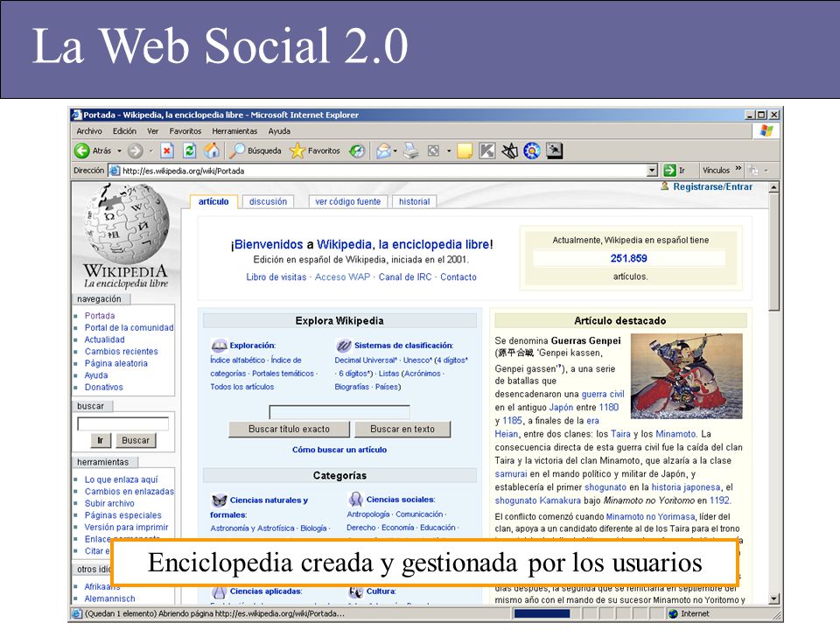Open the Favoritos star toolbar button
The width and height of the screenshot is (840, 630).
click(x=315, y=151)
